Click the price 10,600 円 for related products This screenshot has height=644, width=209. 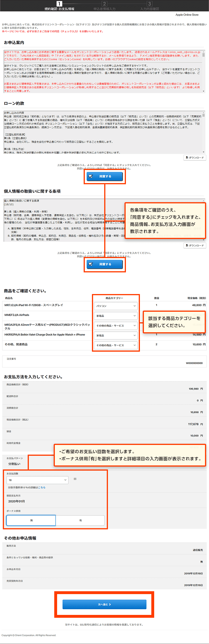(x=199, y=345)
